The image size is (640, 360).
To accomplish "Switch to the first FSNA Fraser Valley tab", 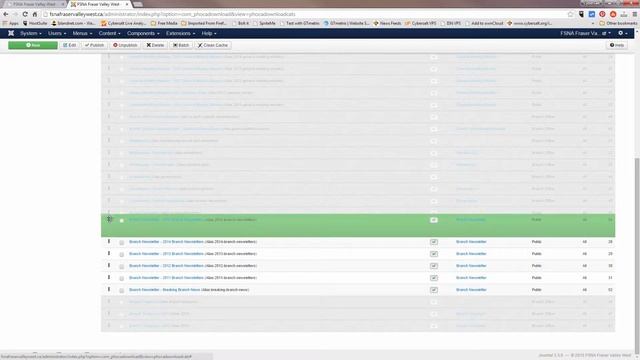I will (35, 4).
